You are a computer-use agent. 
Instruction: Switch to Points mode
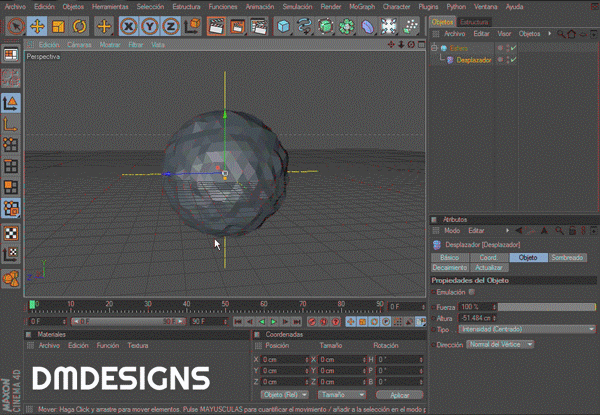[x=11, y=145]
